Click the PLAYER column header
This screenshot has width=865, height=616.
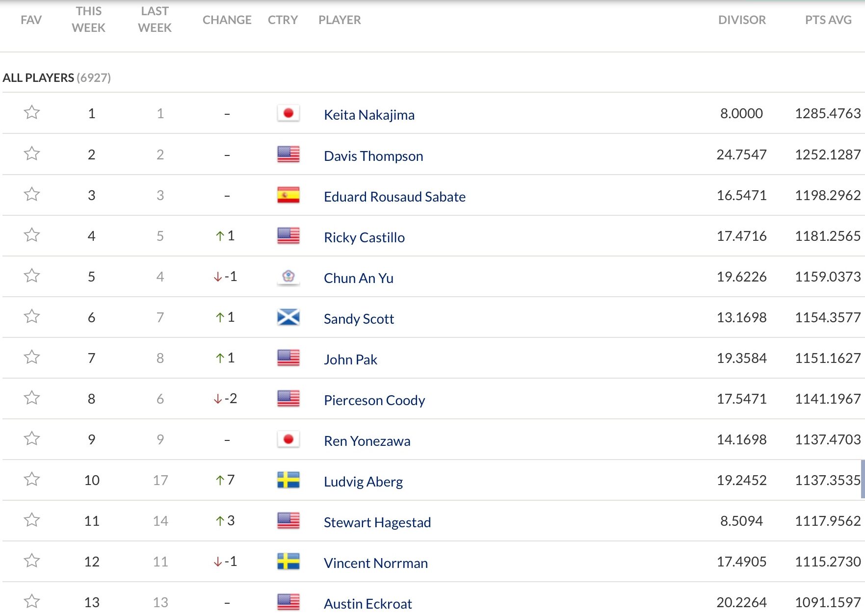(x=340, y=20)
